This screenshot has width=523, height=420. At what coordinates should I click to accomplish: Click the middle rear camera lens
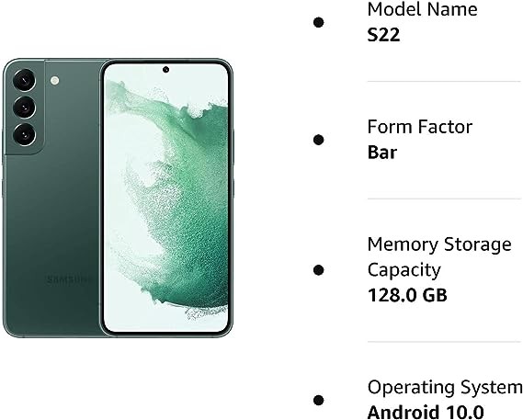click(24, 108)
